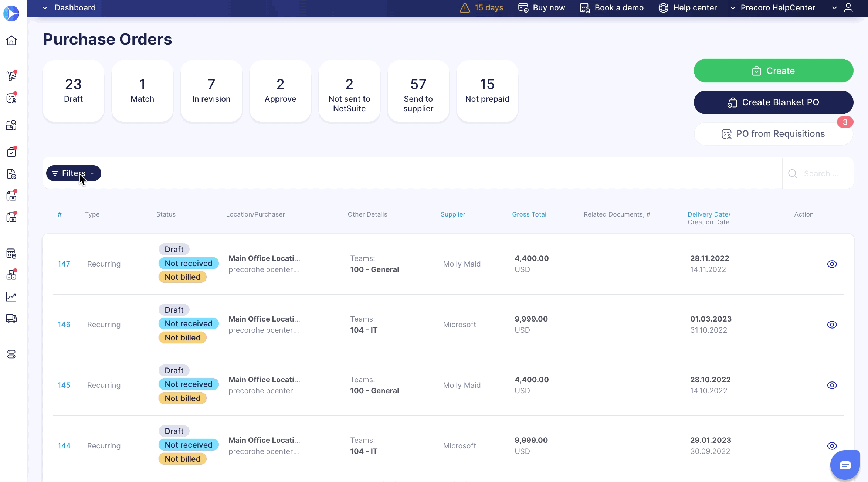
Task: Filter by 15 Not prepaid card
Action: (487, 91)
